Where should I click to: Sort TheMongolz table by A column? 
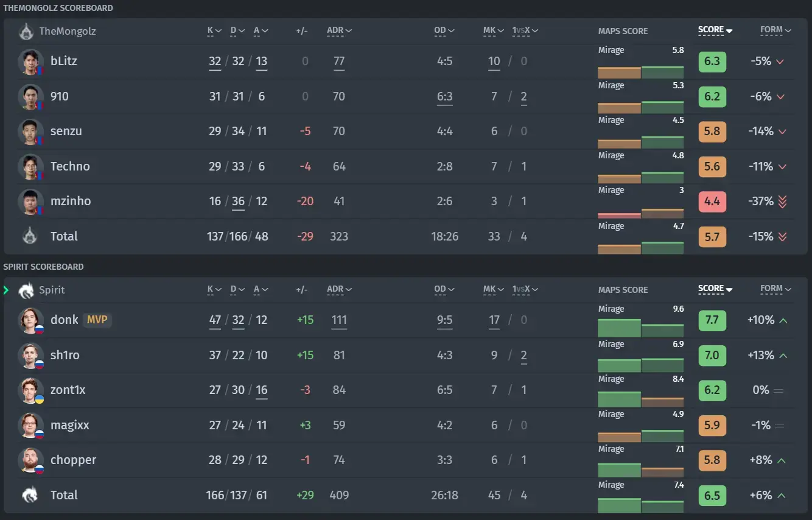tap(261, 31)
